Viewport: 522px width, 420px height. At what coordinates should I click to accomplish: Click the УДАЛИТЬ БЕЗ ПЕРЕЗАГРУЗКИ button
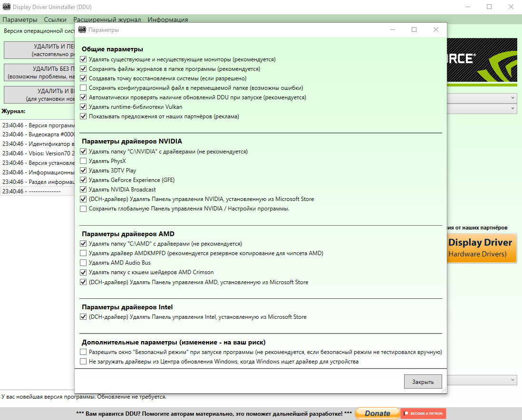pos(39,73)
